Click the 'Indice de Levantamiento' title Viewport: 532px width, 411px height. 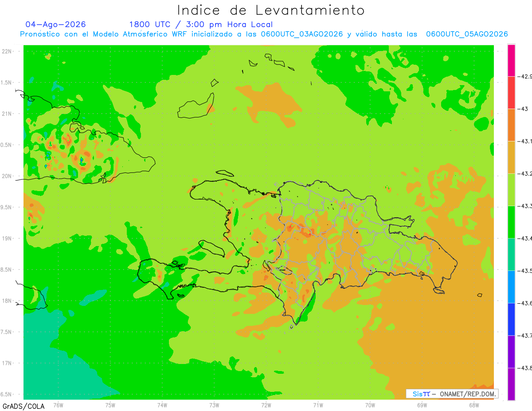pyautogui.click(x=271, y=10)
